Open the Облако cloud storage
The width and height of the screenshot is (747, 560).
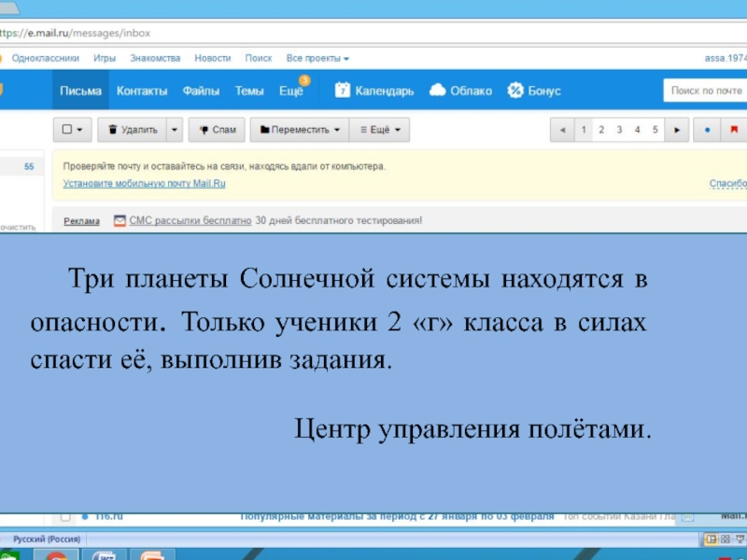pos(438,91)
